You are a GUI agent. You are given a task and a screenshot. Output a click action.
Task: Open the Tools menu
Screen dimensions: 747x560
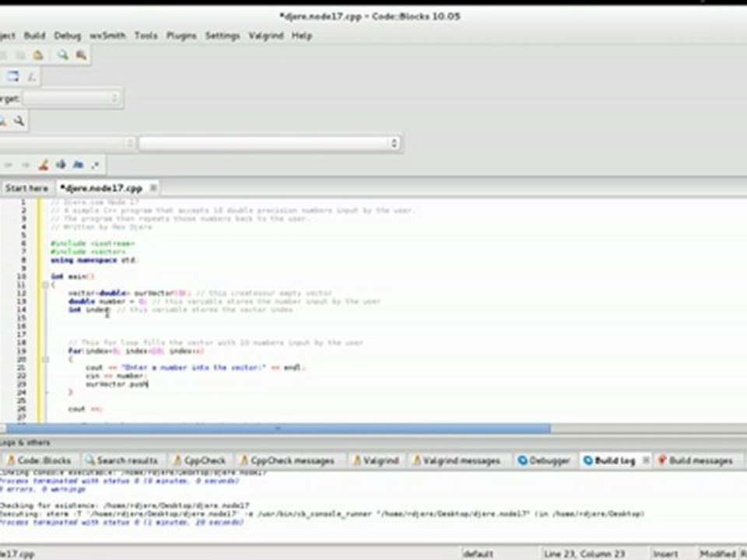pos(146,36)
